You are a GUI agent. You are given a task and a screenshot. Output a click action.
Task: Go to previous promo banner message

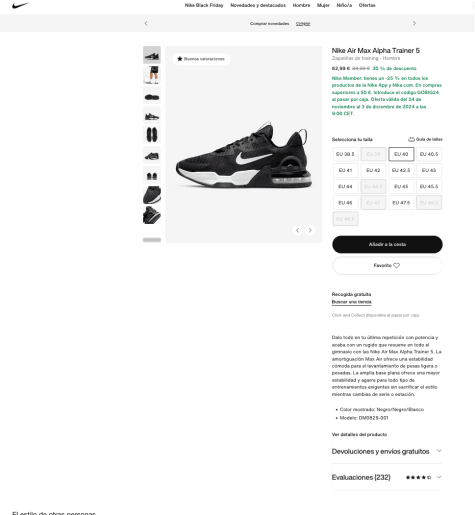coord(146,23)
